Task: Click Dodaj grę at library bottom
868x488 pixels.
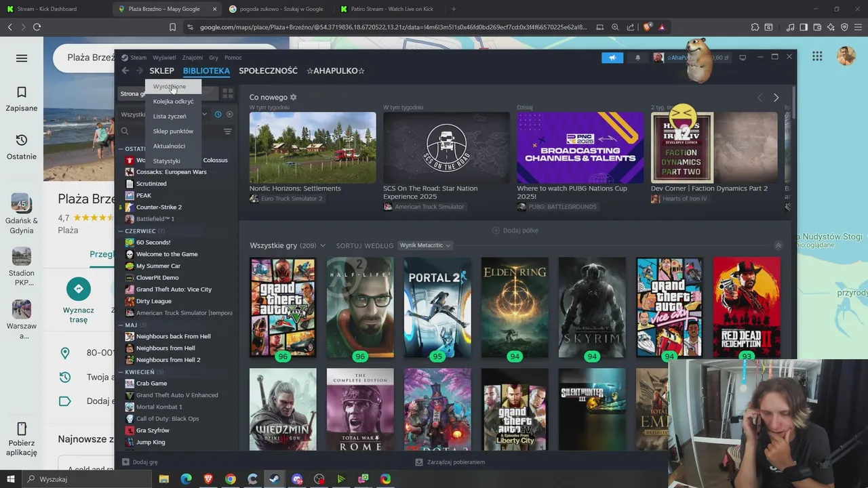Action: (x=140, y=462)
